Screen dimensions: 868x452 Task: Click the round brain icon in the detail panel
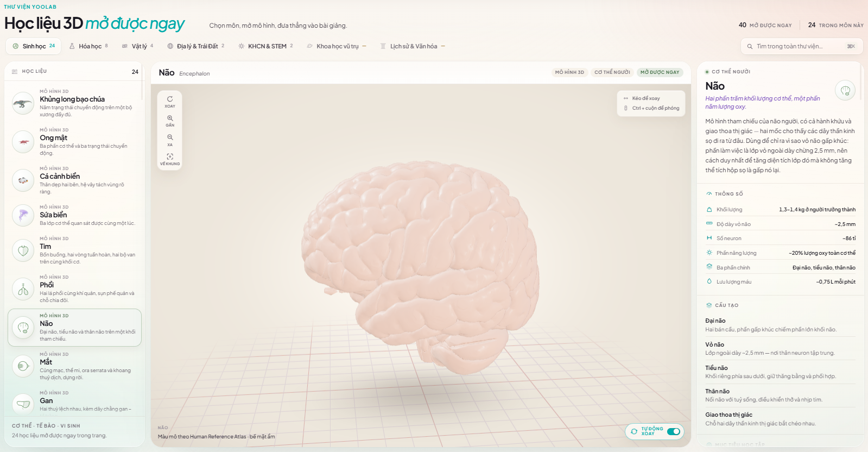845,90
